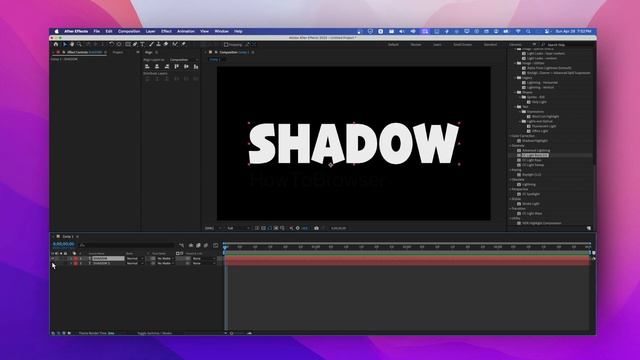Switch to the Default workspace
640x360 pixels.
click(393, 44)
